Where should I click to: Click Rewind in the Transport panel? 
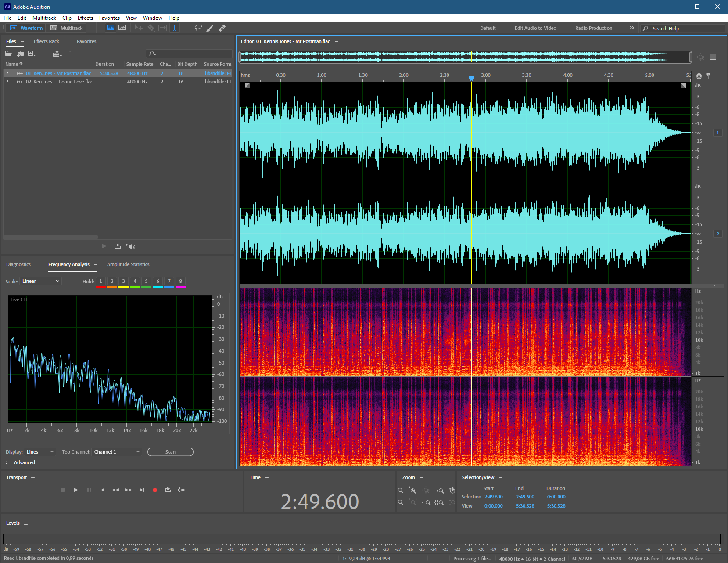(115, 490)
